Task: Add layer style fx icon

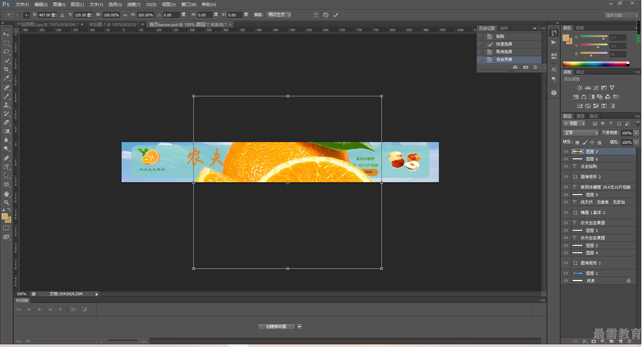Action: pyautogui.click(x=585, y=341)
